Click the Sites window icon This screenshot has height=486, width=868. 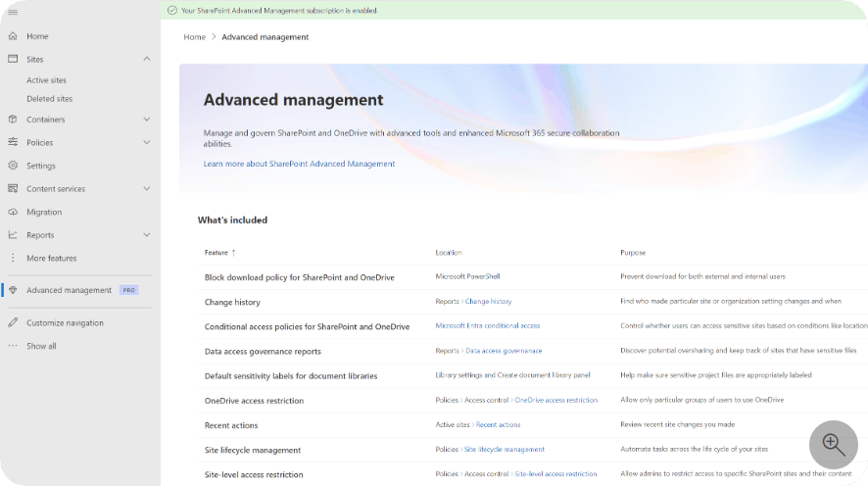point(13,59)
